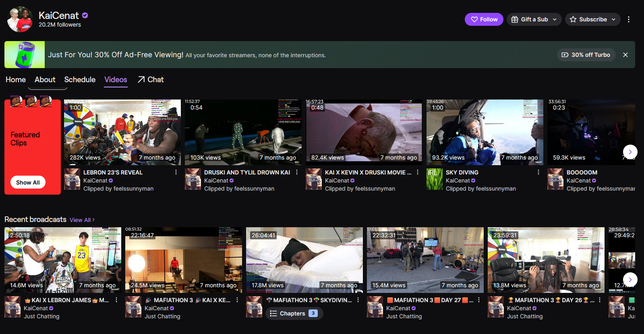Play the BOOOOOM clip thumbnail
Viewport: 644px width, 334px height.
[591, 132]
